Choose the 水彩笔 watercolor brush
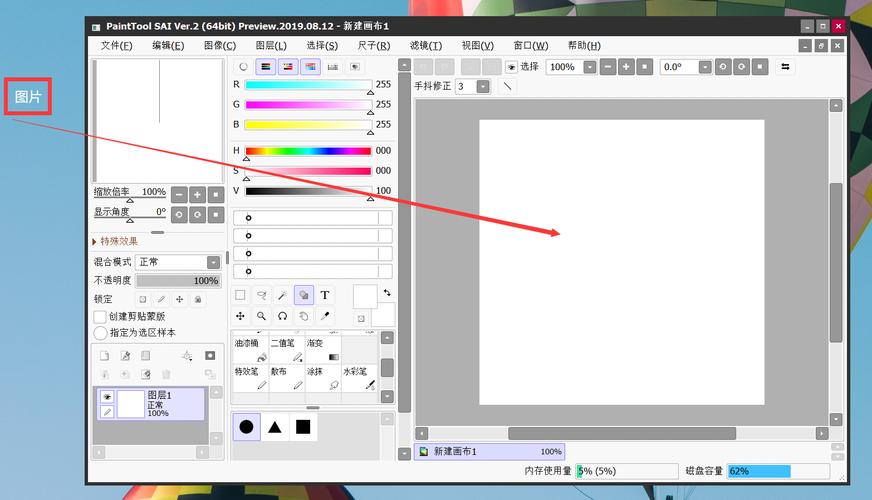The width and height of the screenshot is (872, 500). point(359,378)
